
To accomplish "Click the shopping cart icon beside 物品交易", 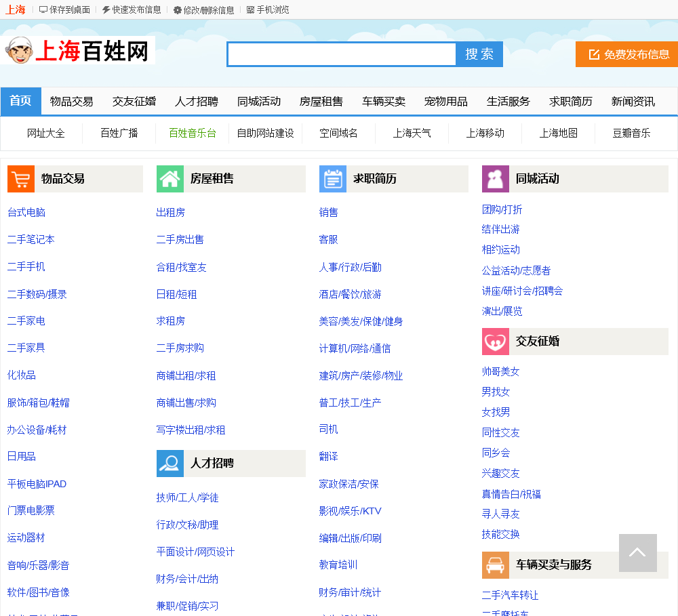I will click(x=20, y=179).
